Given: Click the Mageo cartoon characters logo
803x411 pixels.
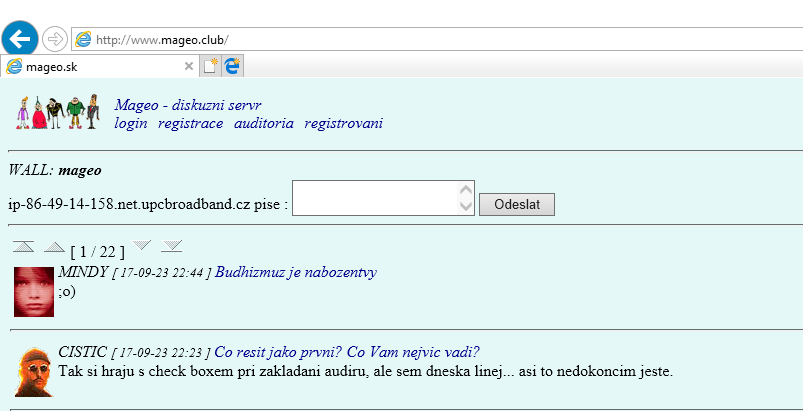Looking at the screenshot, I should (58, 112).
